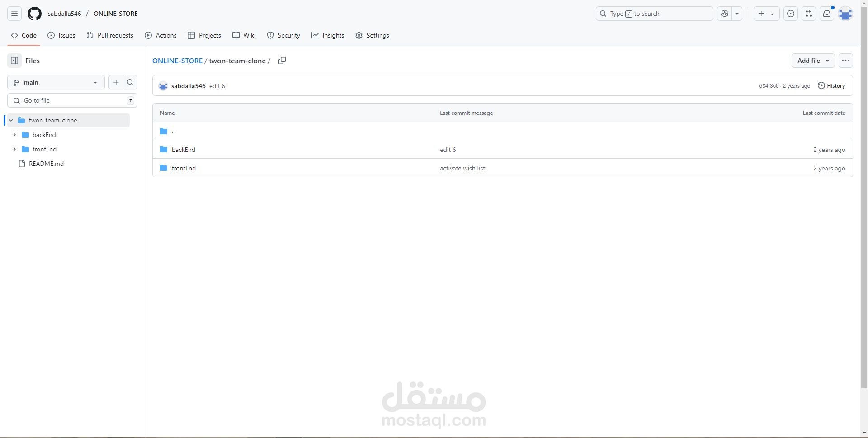Open your notifications inbox icon
This screenshot has width=868, height=438.
pyautogui.click(x=827, y=14)
